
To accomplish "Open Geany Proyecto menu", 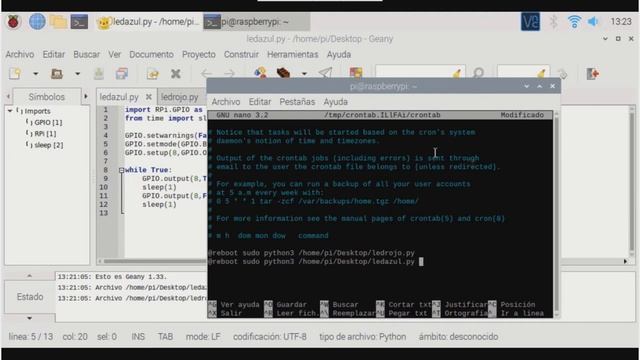I will (199, 54).
